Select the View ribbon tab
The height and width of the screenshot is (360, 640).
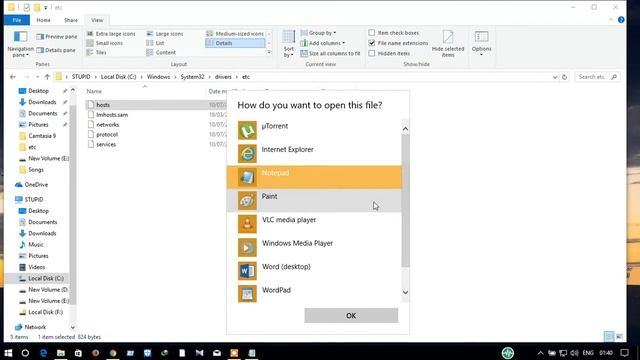coord(97,20)
